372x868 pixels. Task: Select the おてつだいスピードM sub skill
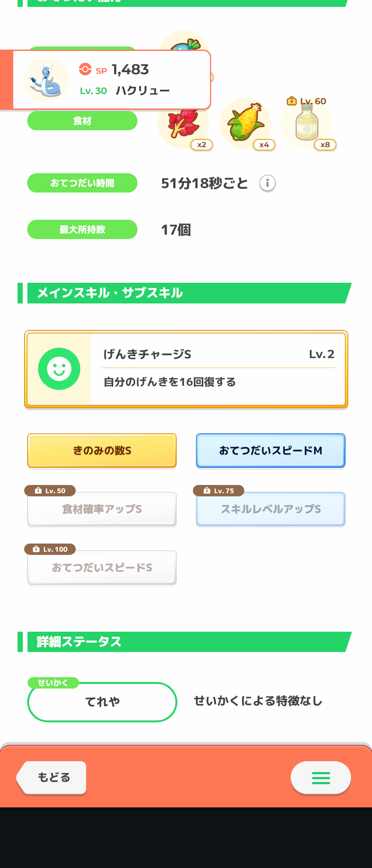click(271, 451)
